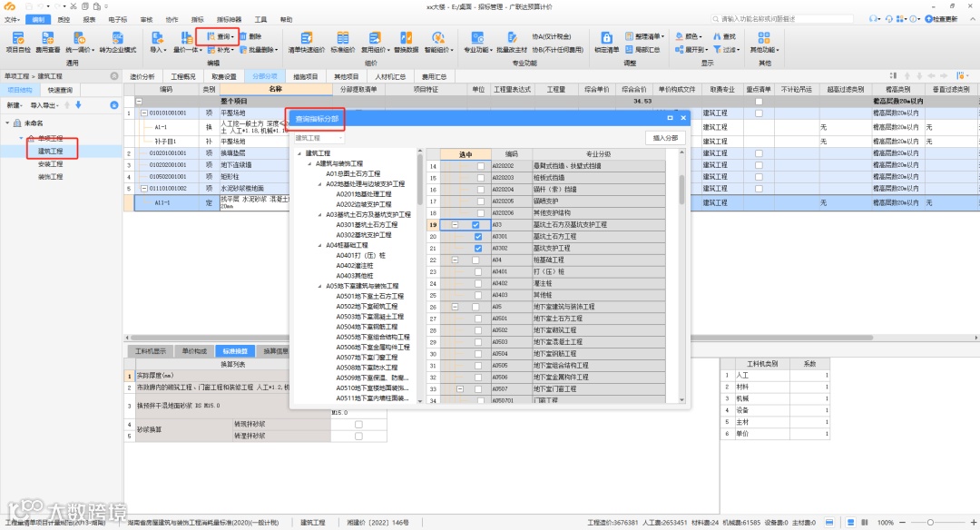Open the 措施项目 tab
The image size is (980, 530).
(x=305, y=76)
